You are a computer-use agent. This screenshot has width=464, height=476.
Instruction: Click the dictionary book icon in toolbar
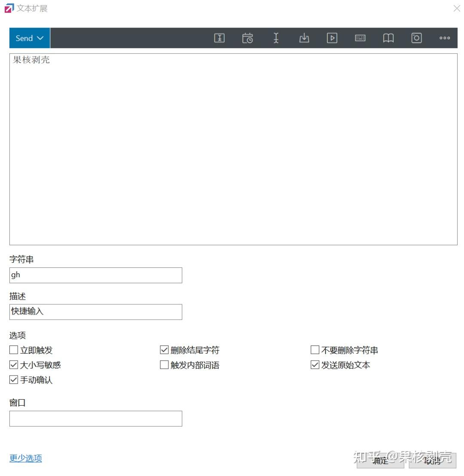(x=388, y=38)
